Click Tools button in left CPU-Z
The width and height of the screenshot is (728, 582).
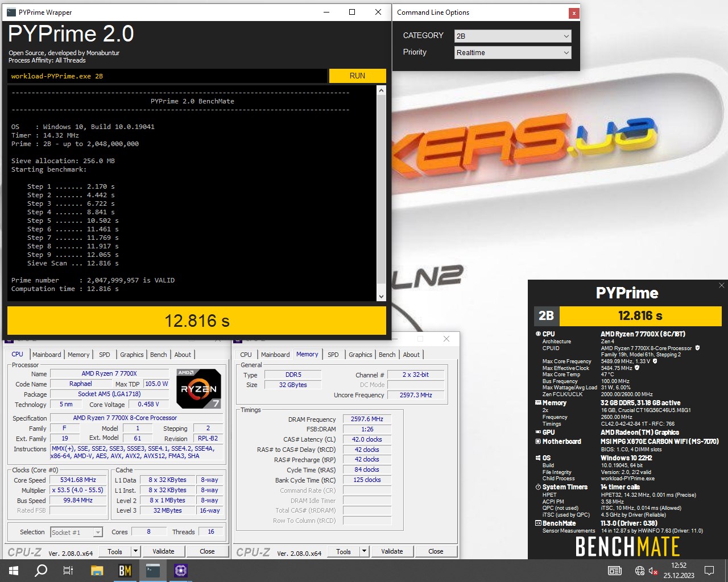point(115,551)
